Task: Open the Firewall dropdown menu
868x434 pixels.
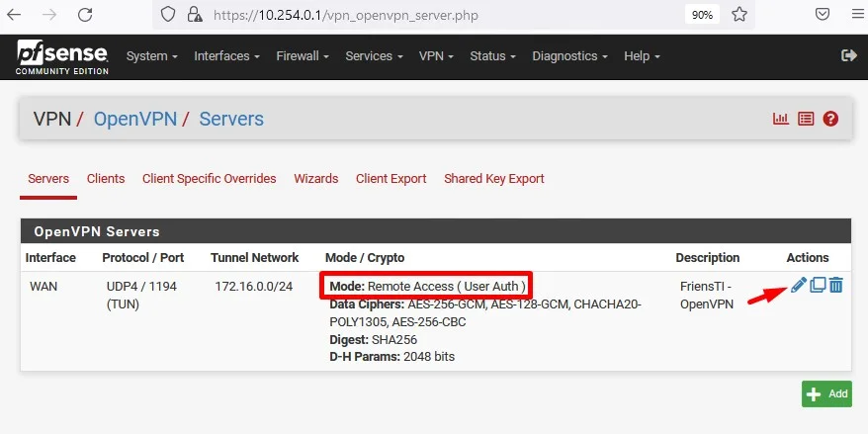Action: coord(303,56)
